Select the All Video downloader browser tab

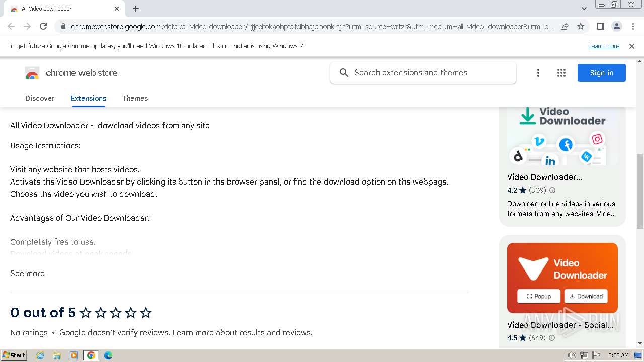click(x=64, y=9)
